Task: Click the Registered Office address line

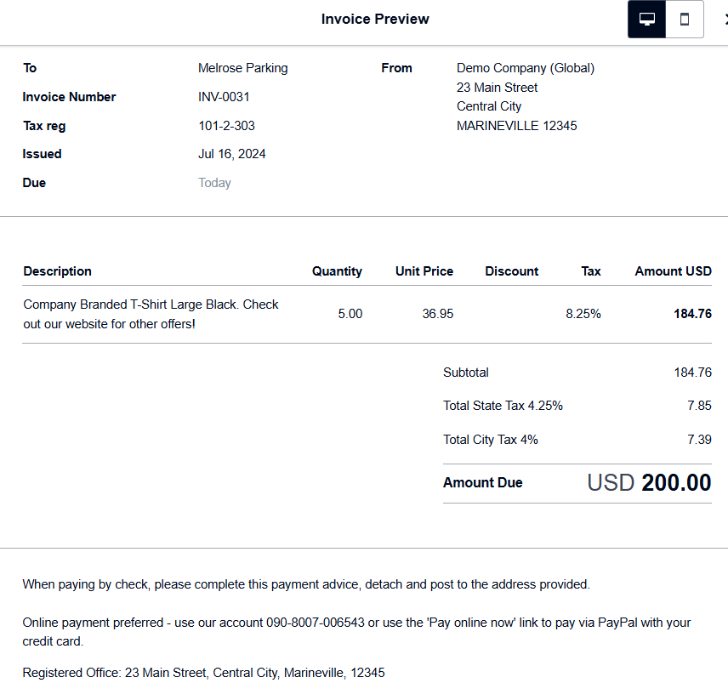Action: pos(203,673)
